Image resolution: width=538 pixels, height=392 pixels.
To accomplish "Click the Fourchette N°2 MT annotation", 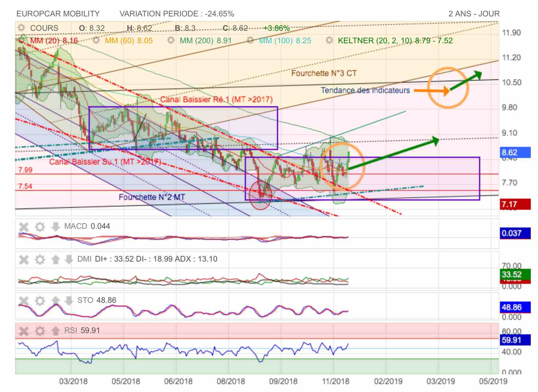I will [x=152, y=197].
